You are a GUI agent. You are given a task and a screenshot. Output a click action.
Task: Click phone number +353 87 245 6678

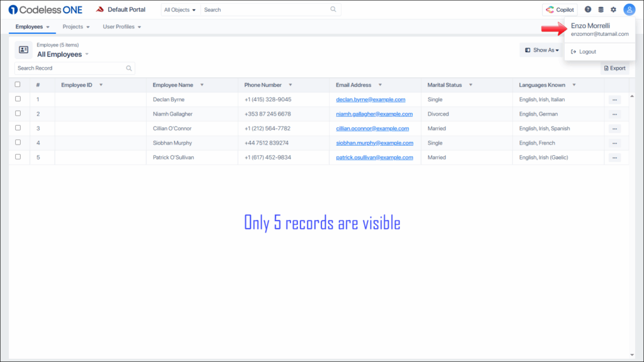coord(267,114)
